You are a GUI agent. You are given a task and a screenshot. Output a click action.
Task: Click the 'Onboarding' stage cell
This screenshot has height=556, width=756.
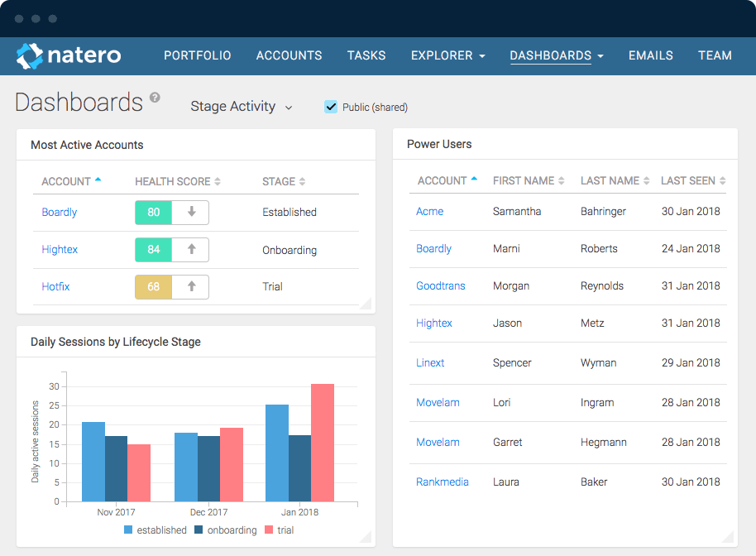tap(289, 250)
